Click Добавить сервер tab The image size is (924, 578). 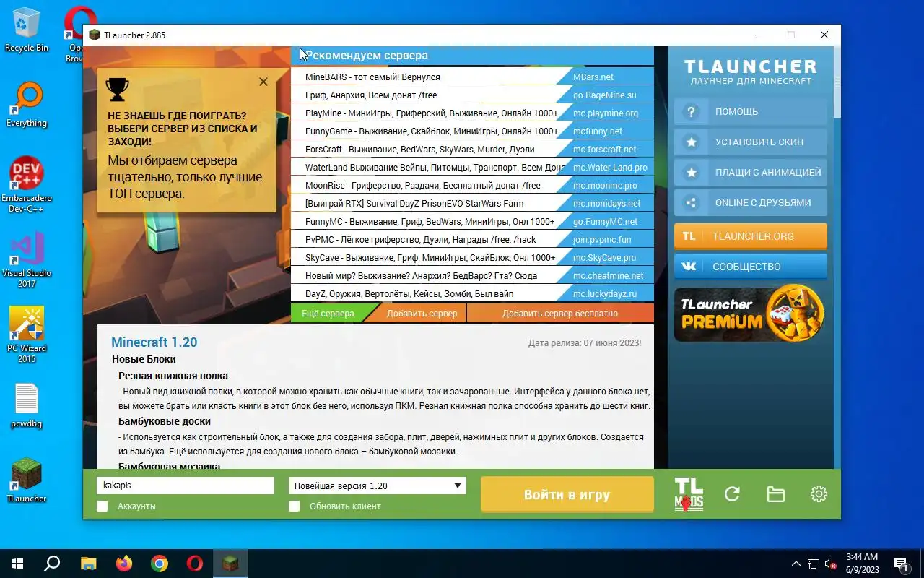[422, 314]
